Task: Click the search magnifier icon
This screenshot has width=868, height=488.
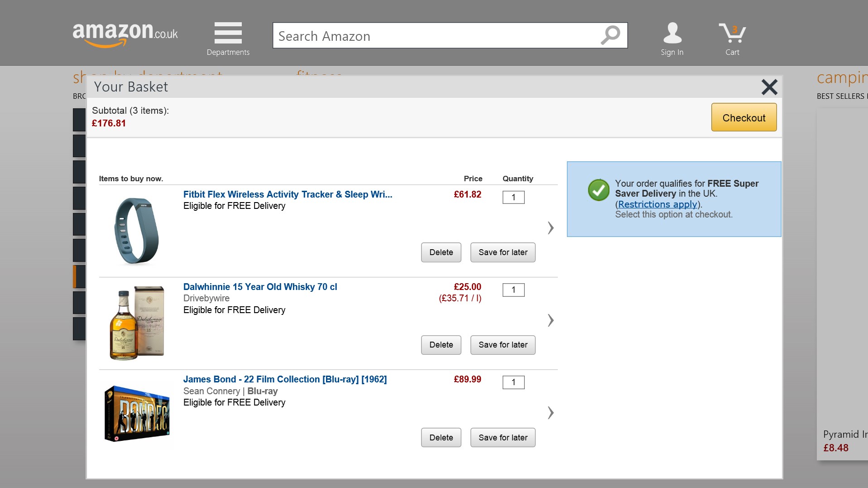Action: 609,35
